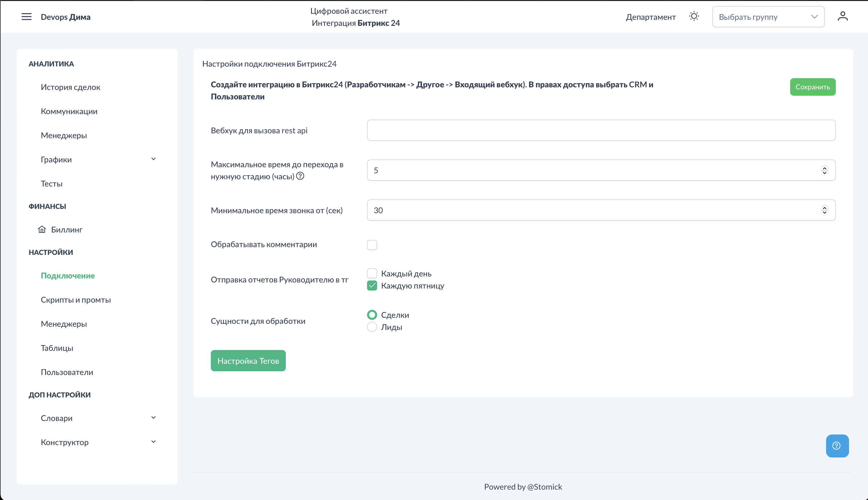Viewport: 868px width, 500px height.
Task: Expand the Конструктор submenu
Action: pos(153,442)
